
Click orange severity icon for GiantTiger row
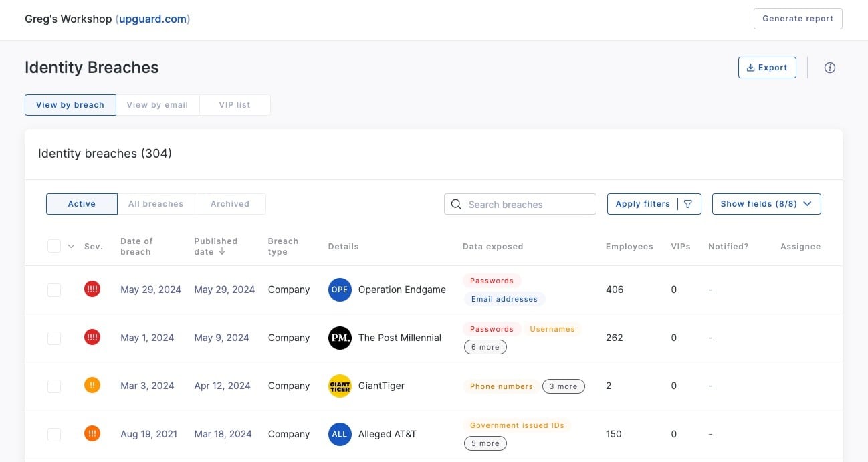92,385
